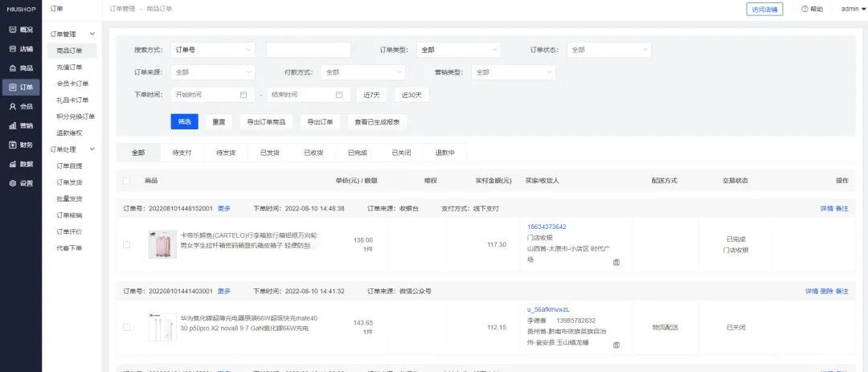This screenshot has width=868, height=372.
Task: Open 订单来源 dropdown
Action: point(212,72)
